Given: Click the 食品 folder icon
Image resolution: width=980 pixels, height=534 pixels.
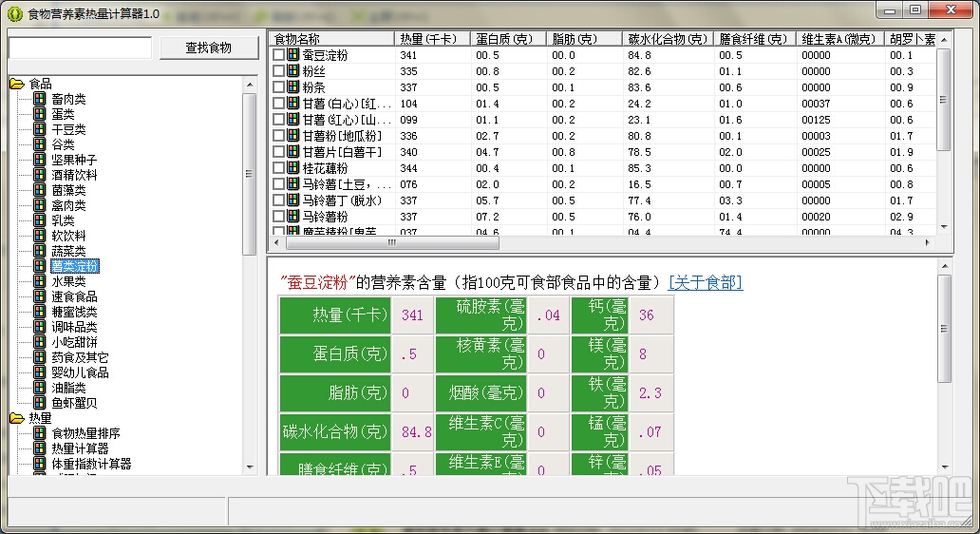Looking at the screenshot, I should click(x=17, y=84).
